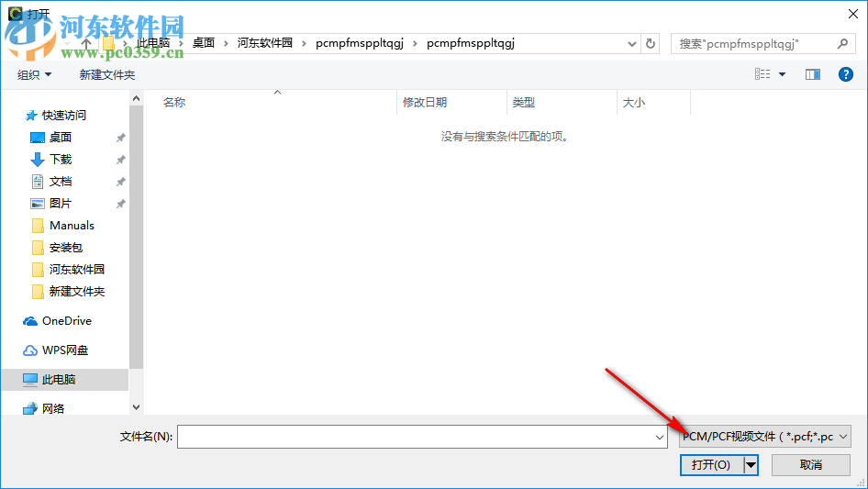This screenshot has width=868, height=489.
Task: Open 下载 folder in sidebar
Action: click(61, 160)
